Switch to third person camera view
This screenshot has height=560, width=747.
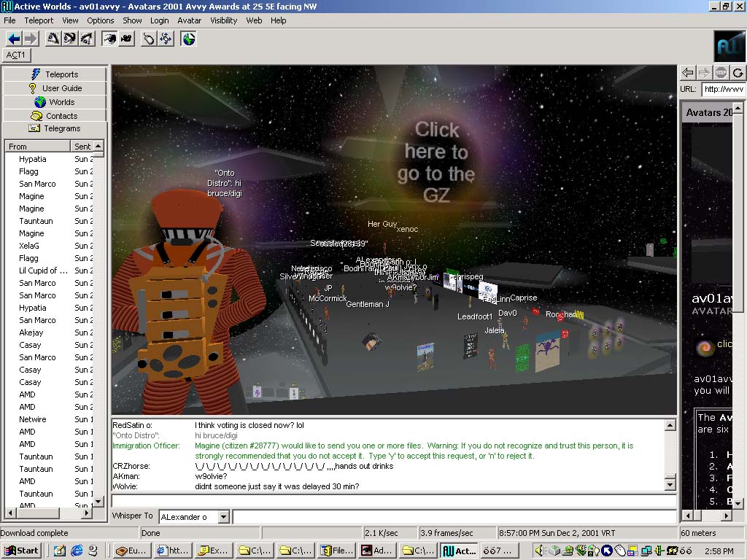click(126, 39)
